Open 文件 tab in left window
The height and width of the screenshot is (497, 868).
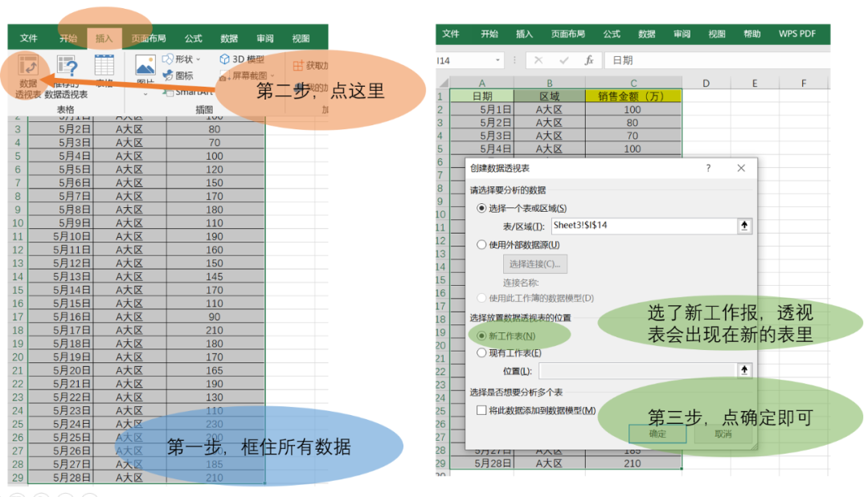pos(28,39)
